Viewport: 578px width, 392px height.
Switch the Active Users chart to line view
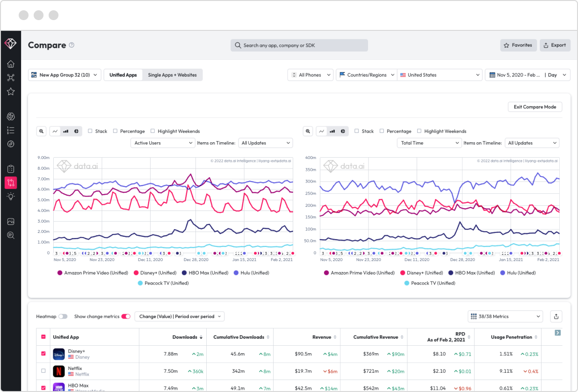(55, 131)
